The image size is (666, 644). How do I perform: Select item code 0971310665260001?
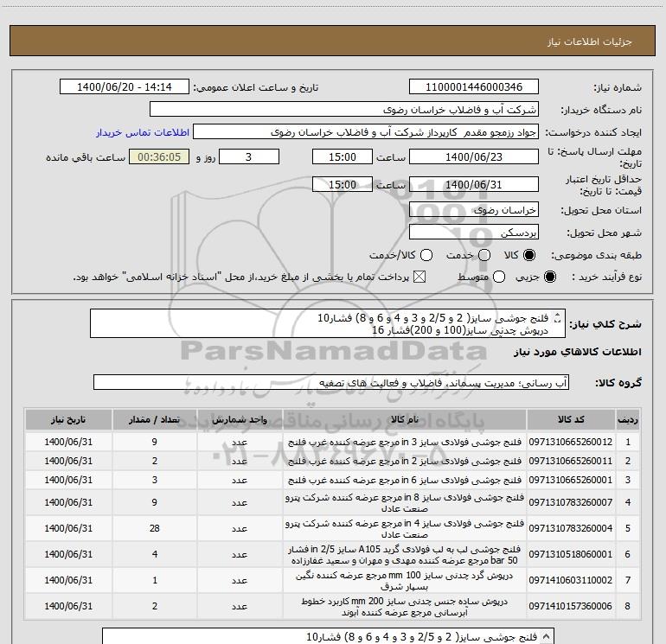[x=571, y=480]
